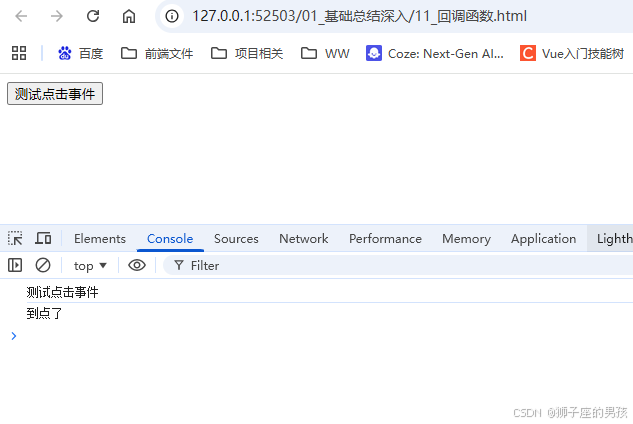View site information in address bar
The width and height of the screenshot is (633, 424).
tap(172, 16)
